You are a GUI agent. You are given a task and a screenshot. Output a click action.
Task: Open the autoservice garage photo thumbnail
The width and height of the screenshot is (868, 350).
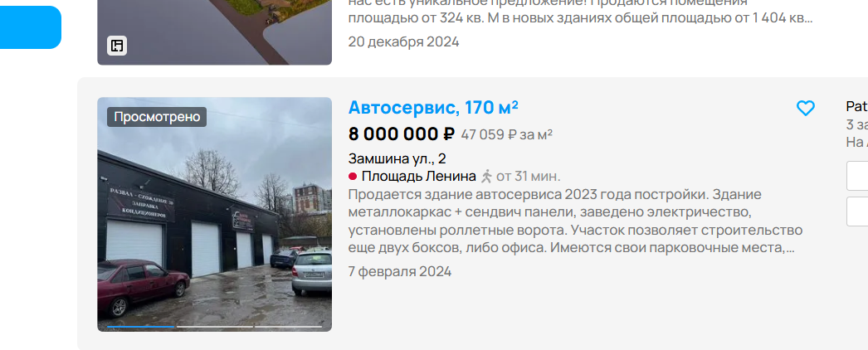coord(215,215)
